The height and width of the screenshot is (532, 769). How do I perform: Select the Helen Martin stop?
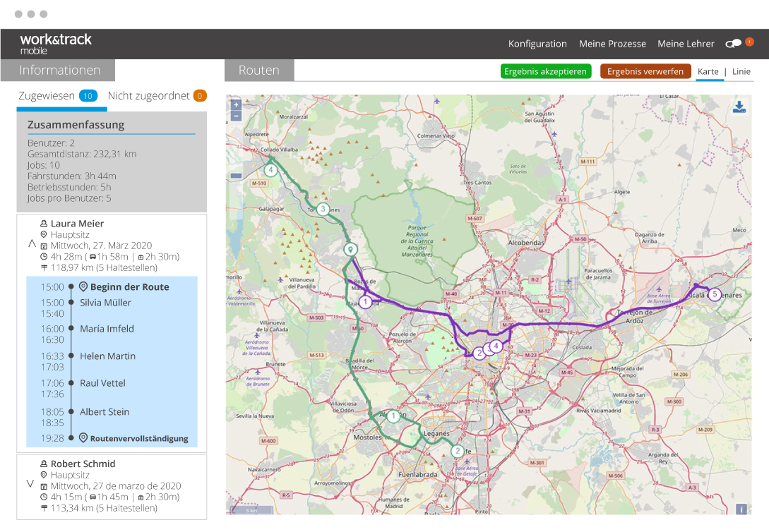108,356
